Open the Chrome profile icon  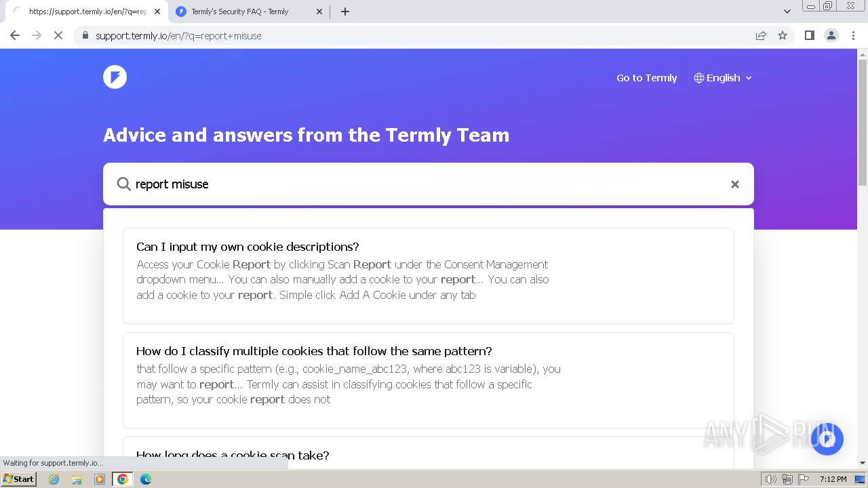[x=831, y=35]
